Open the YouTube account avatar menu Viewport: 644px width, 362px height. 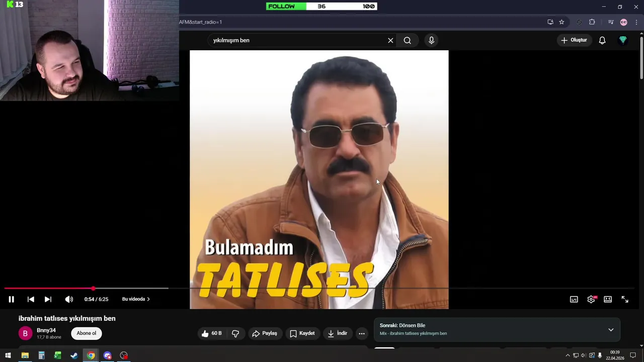coord(623,40)
